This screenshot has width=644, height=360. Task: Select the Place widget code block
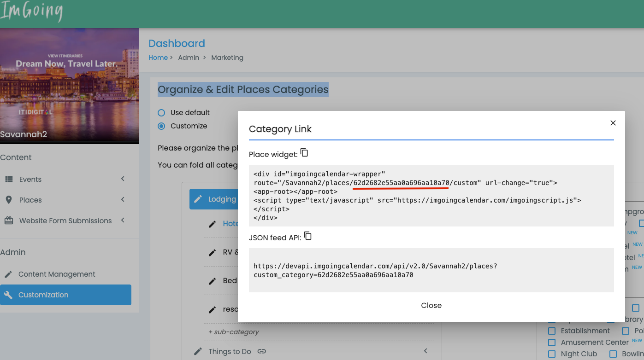point(431,196)
